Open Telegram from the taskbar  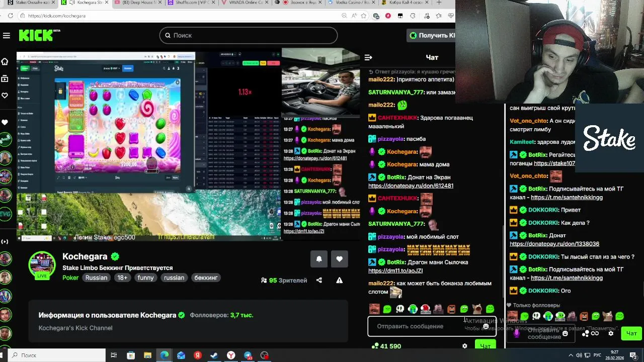coord(248,355)
